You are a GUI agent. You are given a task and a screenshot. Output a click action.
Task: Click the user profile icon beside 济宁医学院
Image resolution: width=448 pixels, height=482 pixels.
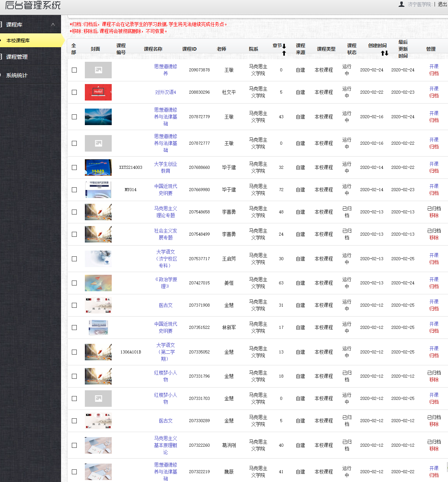tap(402, 4)
